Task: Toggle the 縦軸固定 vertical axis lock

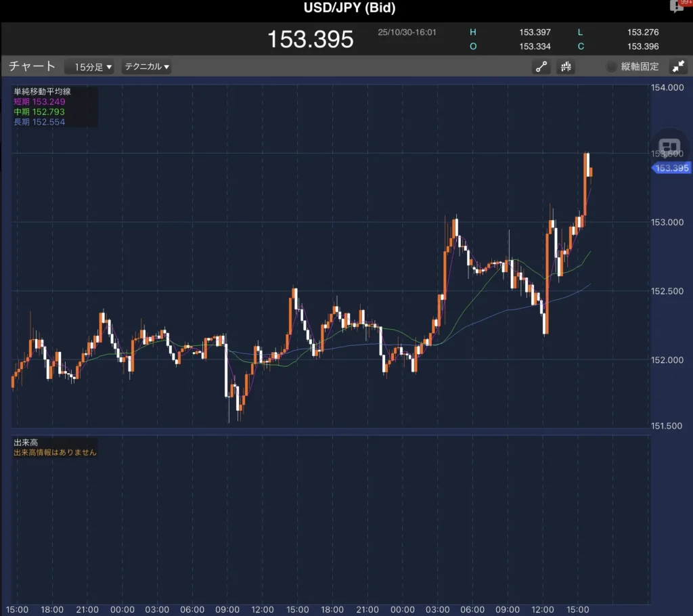Action: pyautogui.click(x=632, y=66)
